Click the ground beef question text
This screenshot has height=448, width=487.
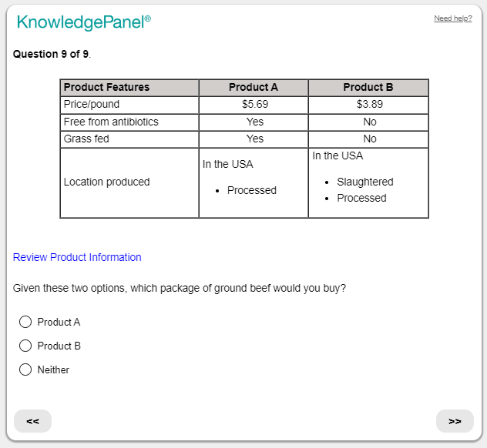click(180, 288)
